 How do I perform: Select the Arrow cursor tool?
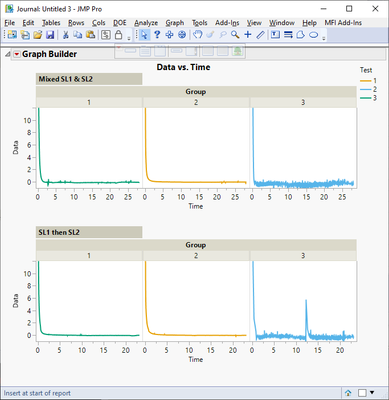pos(144,34)
